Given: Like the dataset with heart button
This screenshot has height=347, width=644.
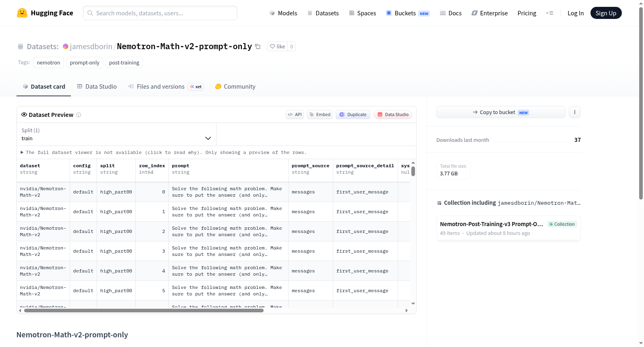Looking at the screenshot, I should click(x=277, y=46).
